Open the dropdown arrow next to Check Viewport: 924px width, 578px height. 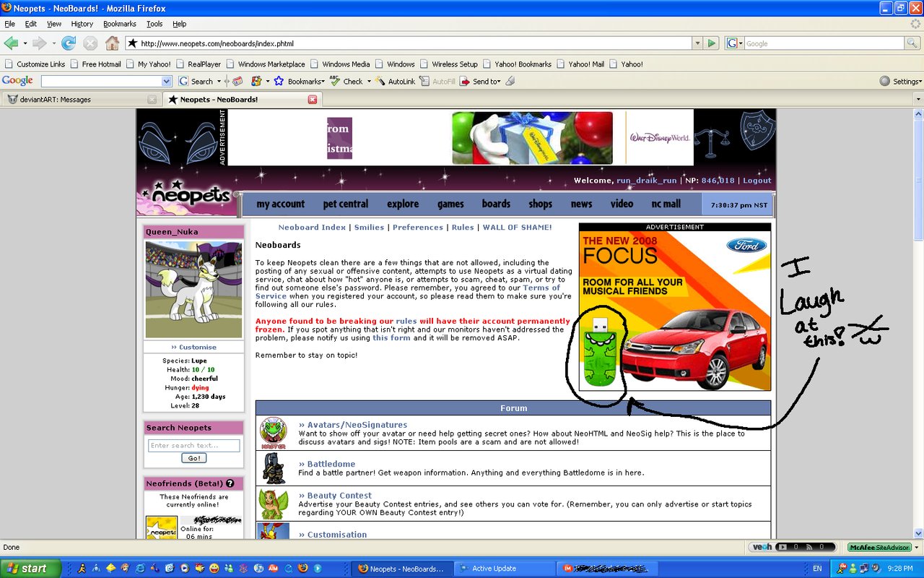[x=369, y=82]
